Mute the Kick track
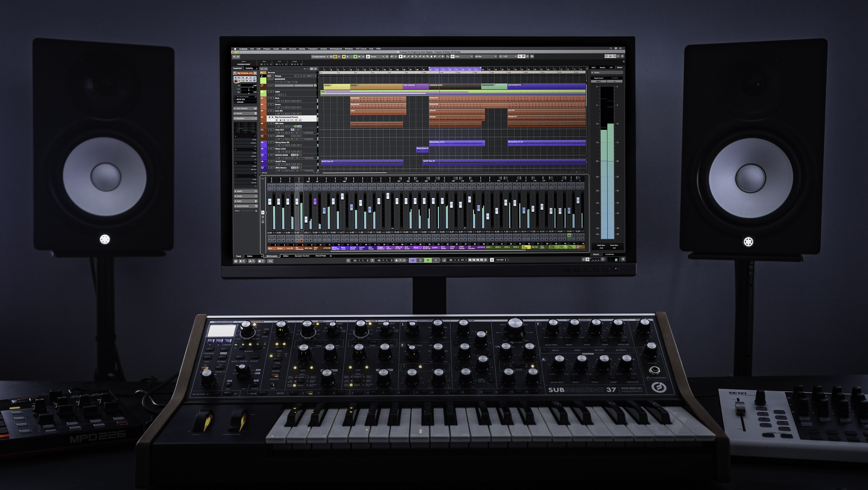868x490 pixels. pos(269,98)
